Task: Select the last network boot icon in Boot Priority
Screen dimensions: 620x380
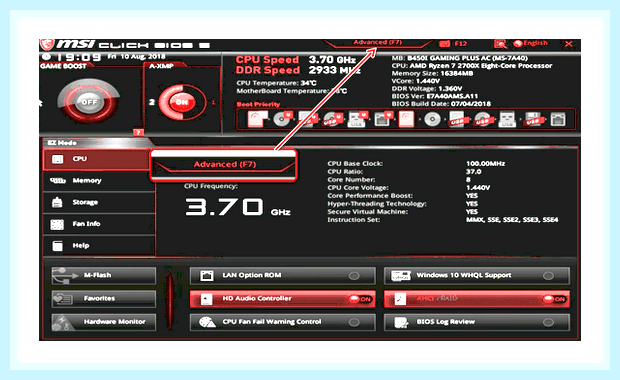Action: pyautogui.click(x=558, y=119)
